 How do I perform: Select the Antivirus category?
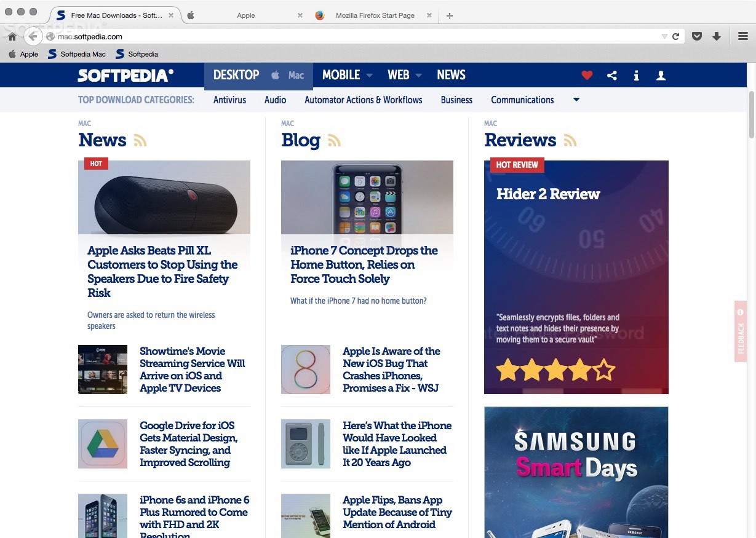[229, 100]
